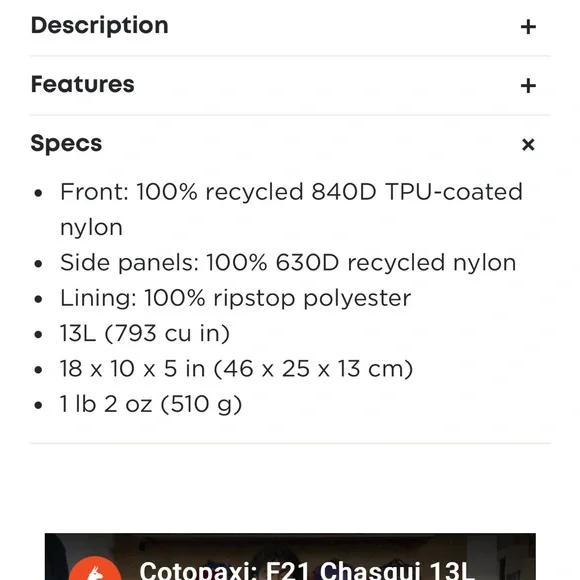Open the Description accordion heading
This screenshot has height=580, width=580.
coord(100,26)
